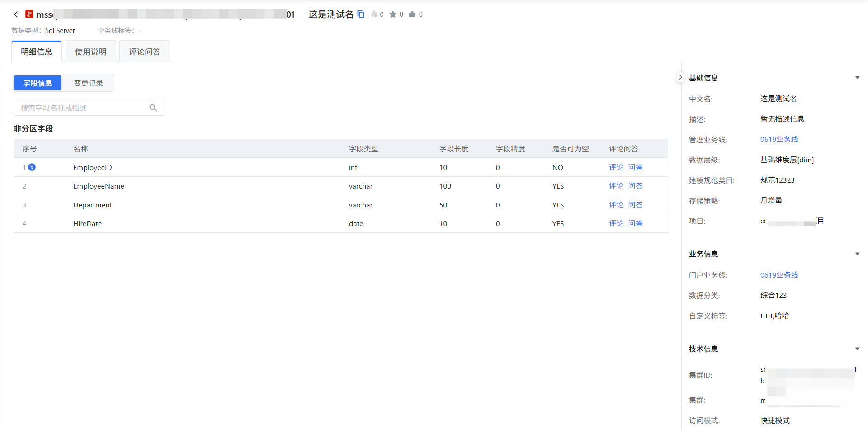Image resolution: width=868 pixels, height=429 pixels.
Task: Collapse the 业务信息 section
Action: click(857, 254)
